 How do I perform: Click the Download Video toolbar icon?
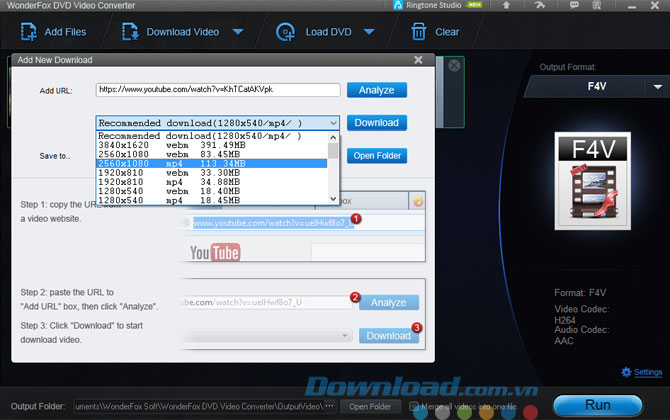coord(130,32)
